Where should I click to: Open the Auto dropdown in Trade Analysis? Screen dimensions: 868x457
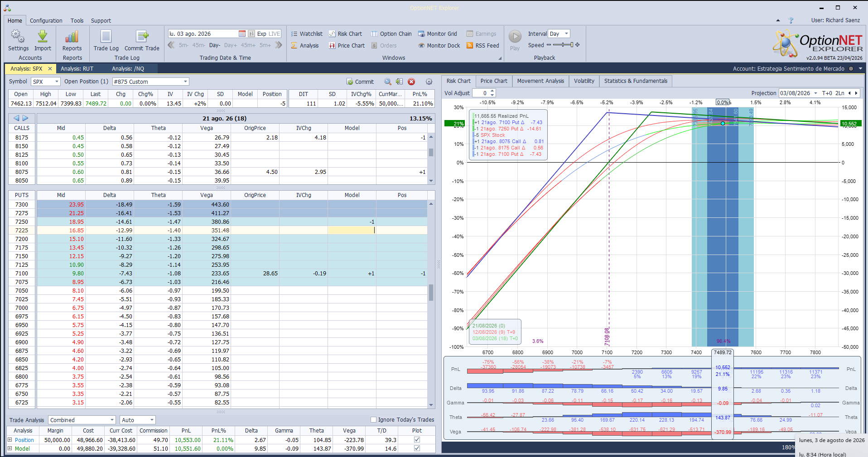(152, 420)
